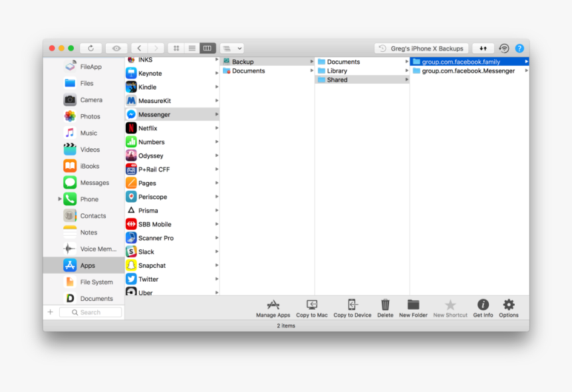Click the sidebar Search field
Image resolution: width=572 pixels, height=392 pixels.
click(90, 312)
